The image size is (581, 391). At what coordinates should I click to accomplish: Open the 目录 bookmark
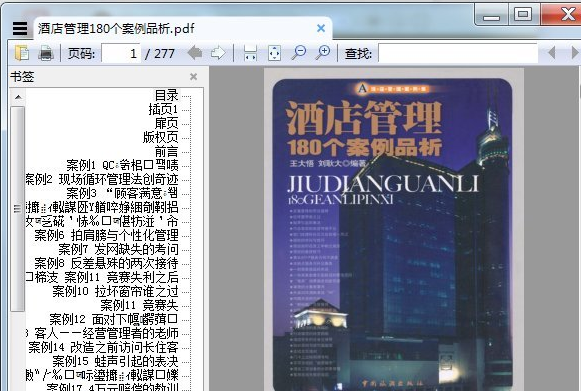click(166, 95)
